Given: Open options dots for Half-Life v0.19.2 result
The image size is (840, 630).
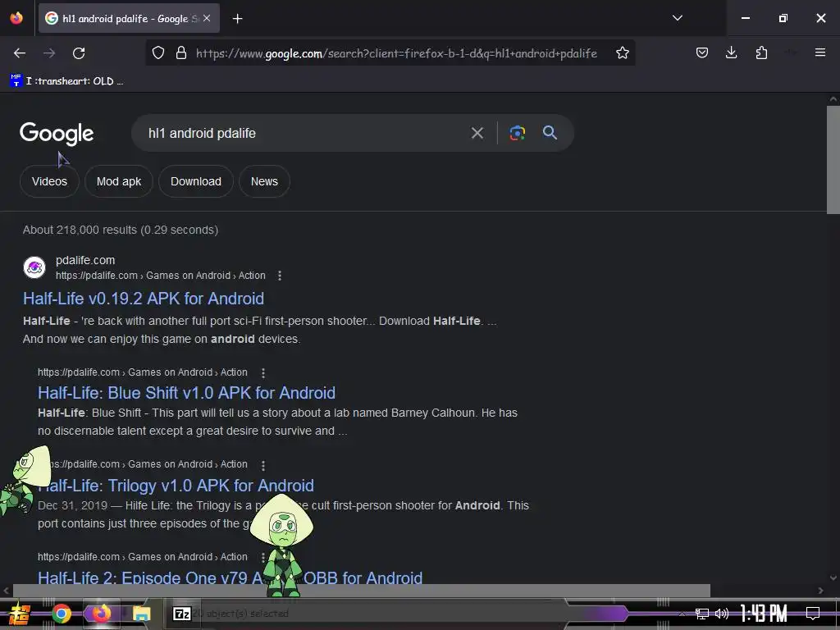Looking at the screenshot, I should 280,276.
